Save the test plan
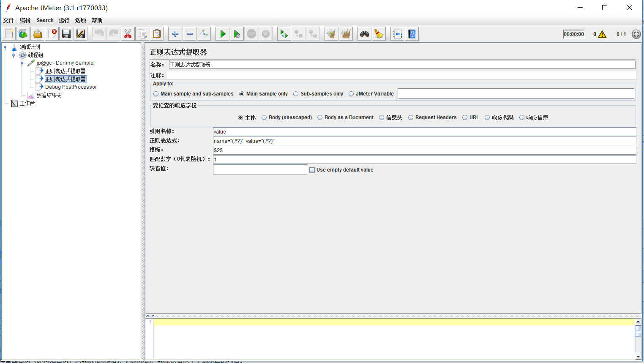644x363 pixels. (66, 34)
